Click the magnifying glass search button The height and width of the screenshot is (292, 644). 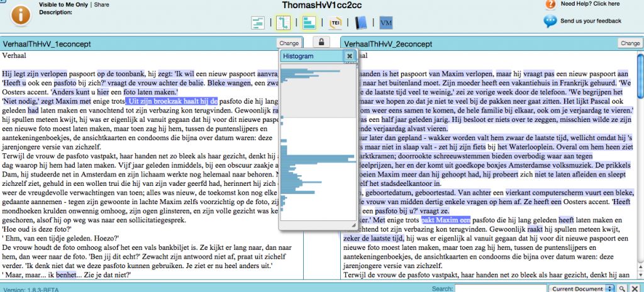point(621,288)
